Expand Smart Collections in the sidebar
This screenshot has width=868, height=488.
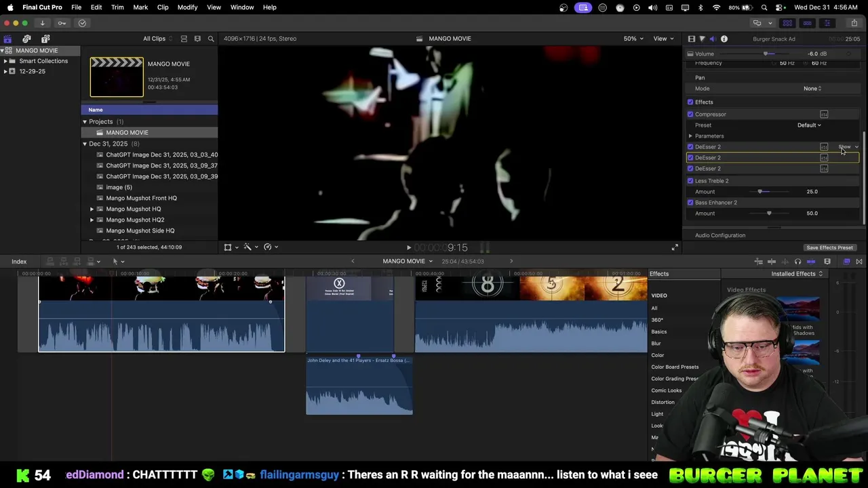point(5,61)
